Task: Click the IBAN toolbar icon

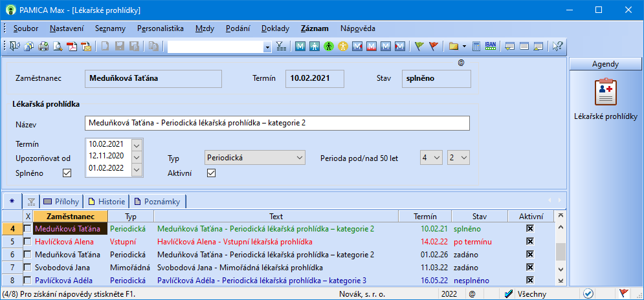Action: tap(491, 46)
